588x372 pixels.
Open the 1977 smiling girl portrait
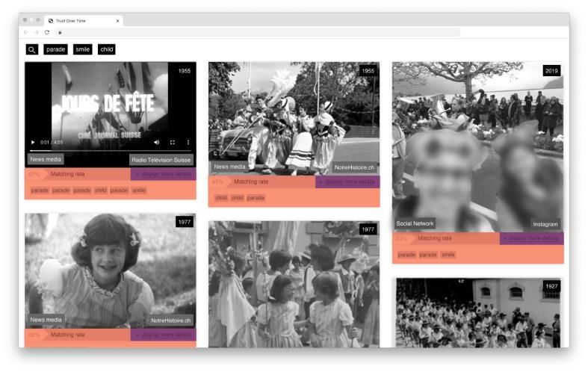(111, 270)
